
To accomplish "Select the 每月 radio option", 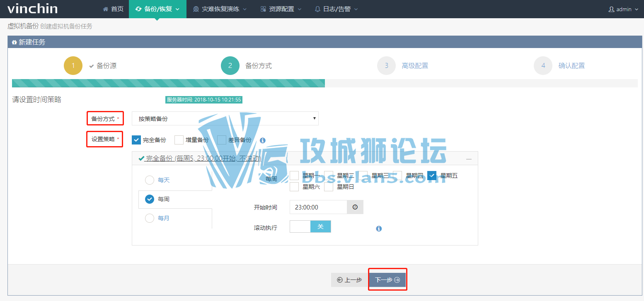I will [x=150, y=218].
